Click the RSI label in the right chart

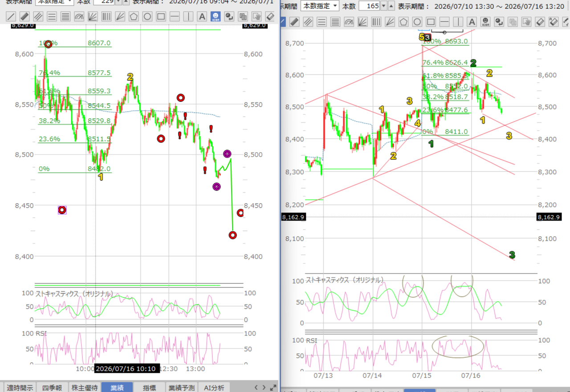point(311,341)
